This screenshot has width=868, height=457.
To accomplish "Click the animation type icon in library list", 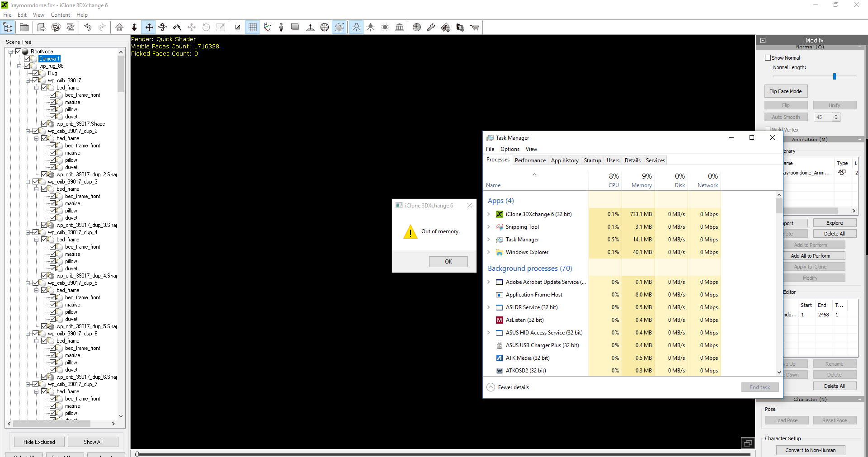I will 842,173.
